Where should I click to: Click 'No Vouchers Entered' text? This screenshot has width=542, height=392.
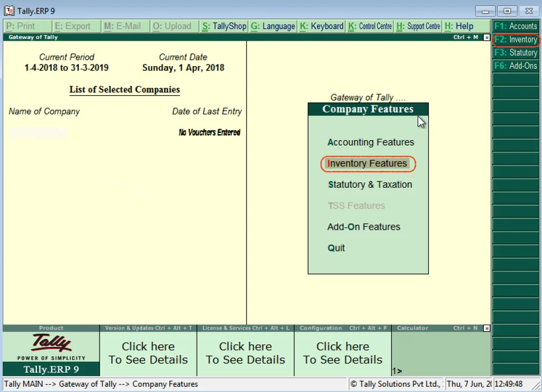[x=210, y=132]
